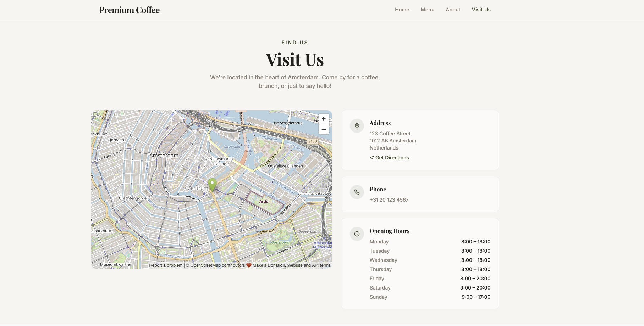Zoom out using the minus control on map
The image size is (644, 326).
(x=323, y=129)
